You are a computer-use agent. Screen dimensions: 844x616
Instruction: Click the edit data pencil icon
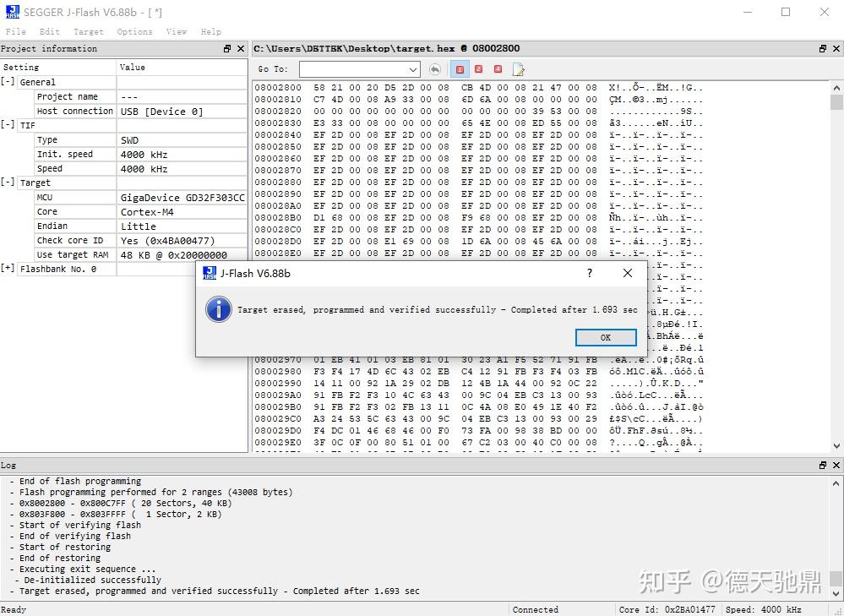pyautogui.click(x=518, y=69)
